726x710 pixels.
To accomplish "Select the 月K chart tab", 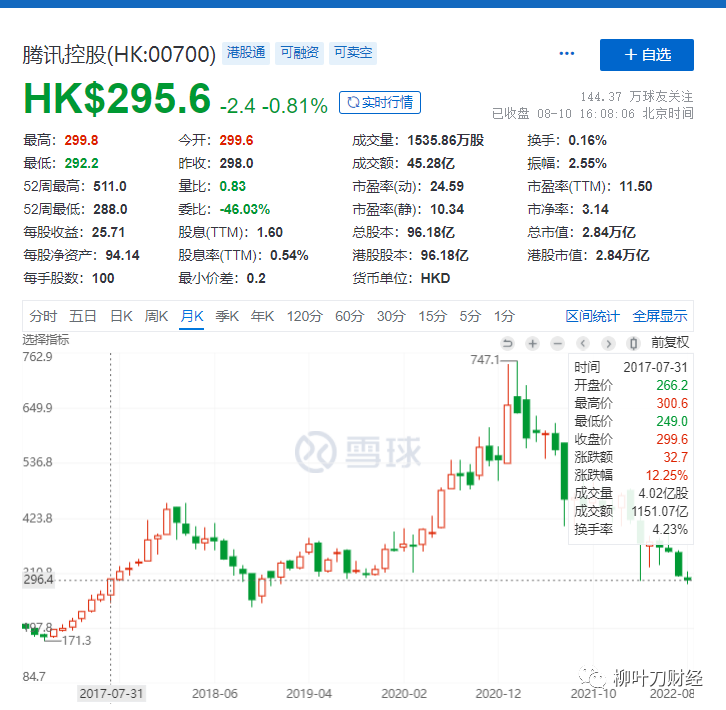I will pyautogui.click(x=192, y=316).
